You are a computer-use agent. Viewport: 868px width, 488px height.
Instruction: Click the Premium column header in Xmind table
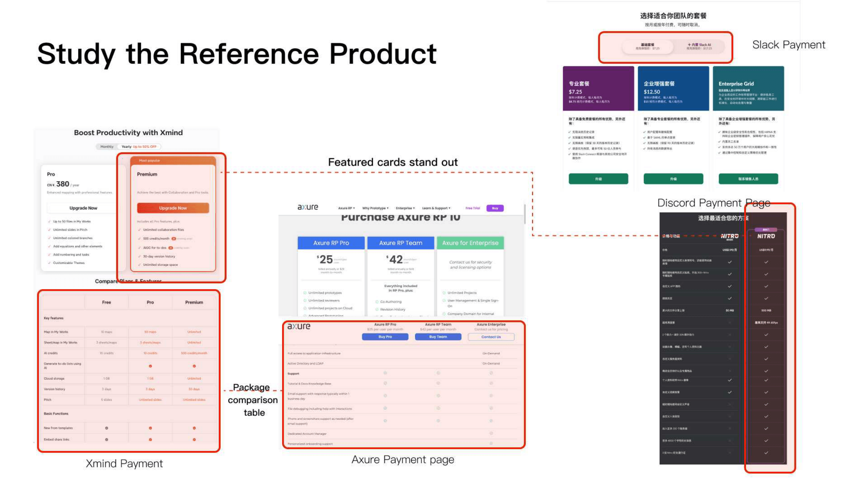pos(194,302)
